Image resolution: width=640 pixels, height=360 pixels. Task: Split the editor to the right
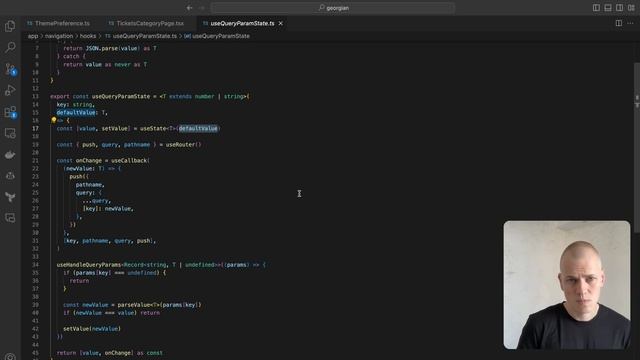pyautogui.click(x=619, y=23)
